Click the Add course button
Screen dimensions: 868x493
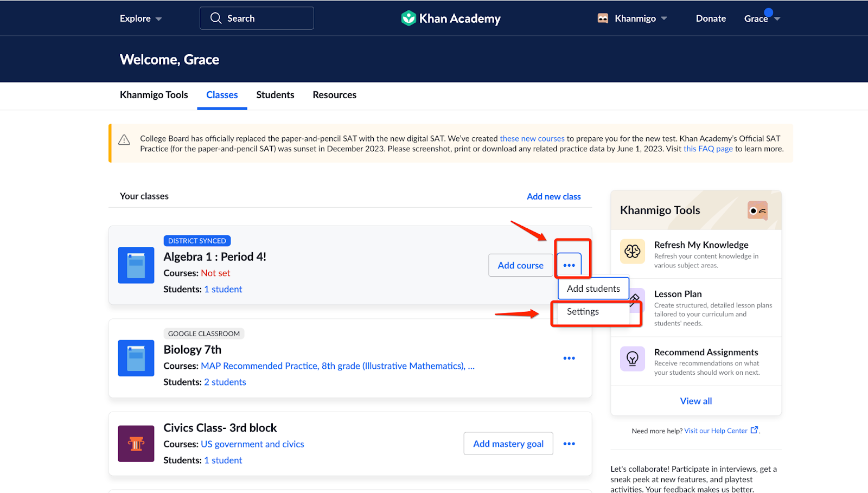pyautogui.click(x=521, y=265)
